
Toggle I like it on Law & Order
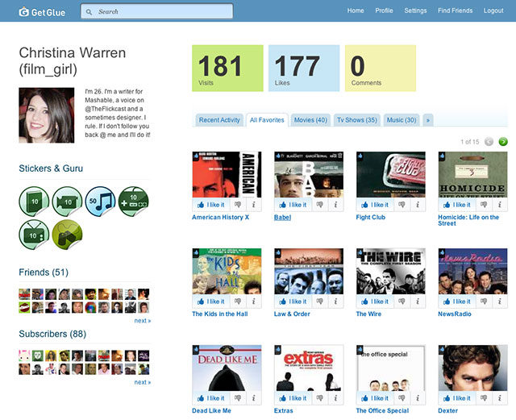coord(293,301)
